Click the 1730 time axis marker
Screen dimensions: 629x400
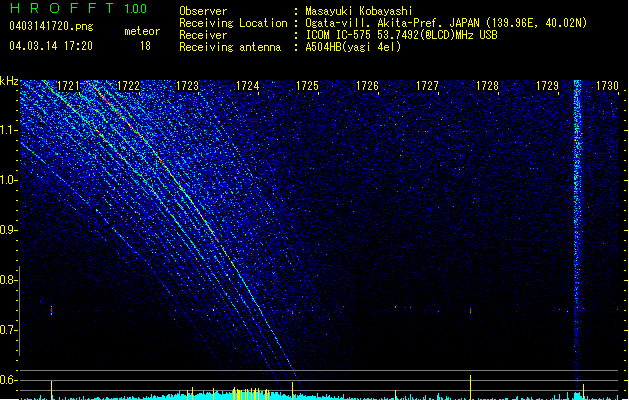tap(607, 86)
